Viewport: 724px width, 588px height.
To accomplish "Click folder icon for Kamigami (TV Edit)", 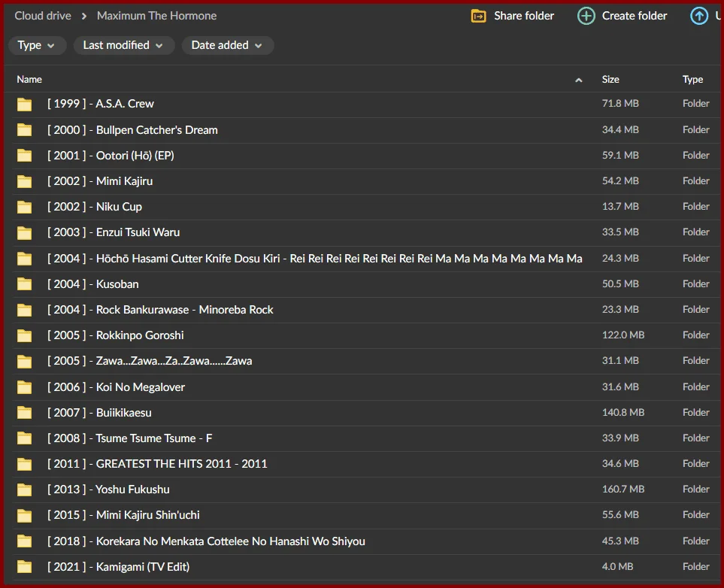I will coord(25,567).
